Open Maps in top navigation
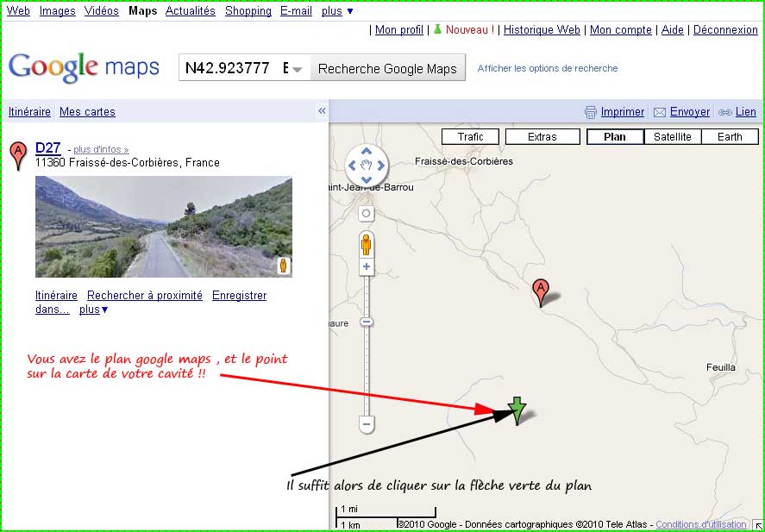The height and width of the screenshot is (532, 765). click(x=143, y=10)
